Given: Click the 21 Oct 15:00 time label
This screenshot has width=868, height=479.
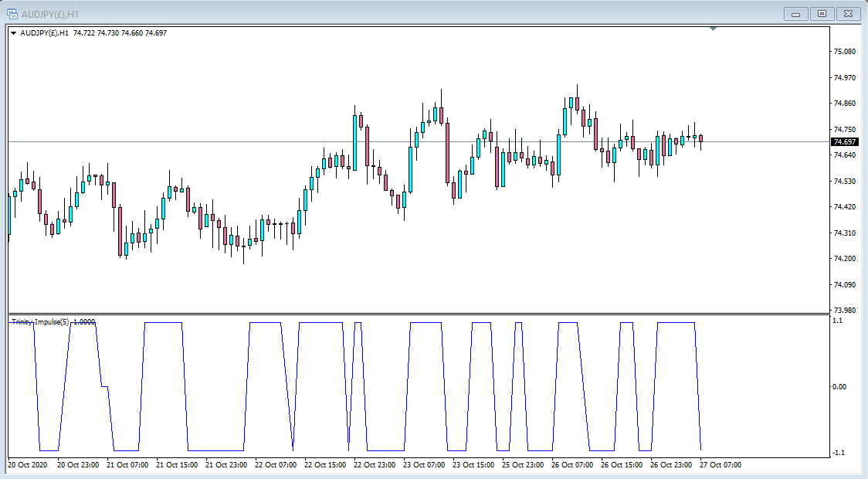Looking at the screenshot, I should coord(177,465).
